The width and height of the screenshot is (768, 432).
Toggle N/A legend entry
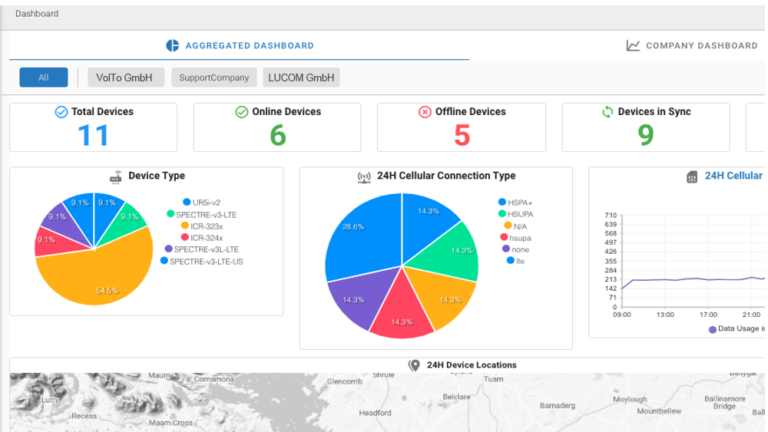515,226
